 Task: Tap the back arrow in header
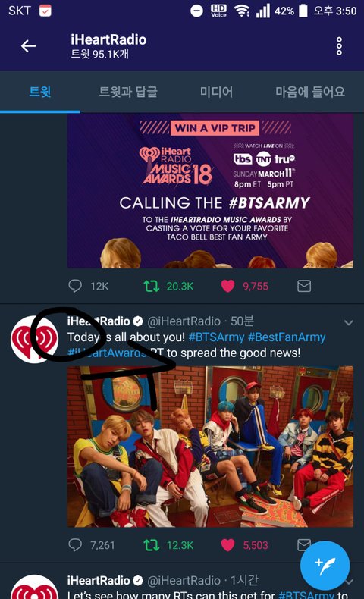point(29,46)
